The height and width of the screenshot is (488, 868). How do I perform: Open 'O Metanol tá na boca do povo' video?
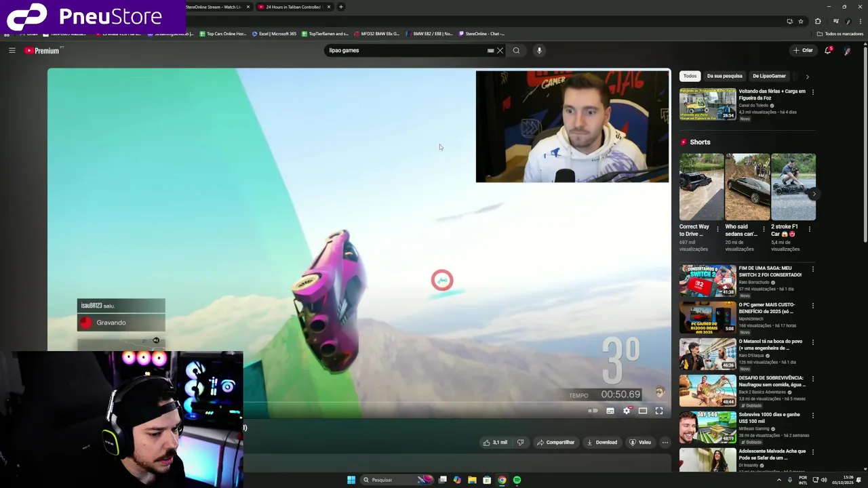point(708,354)
